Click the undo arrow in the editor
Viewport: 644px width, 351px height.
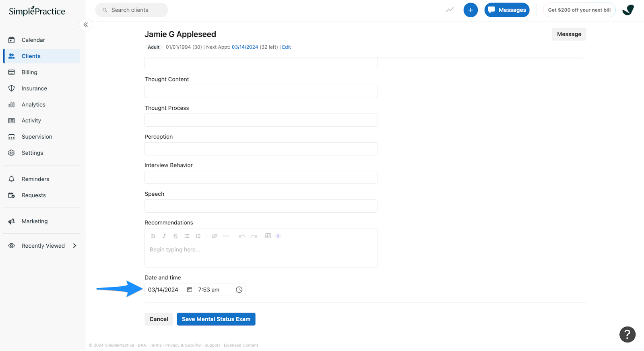[242, 236]
